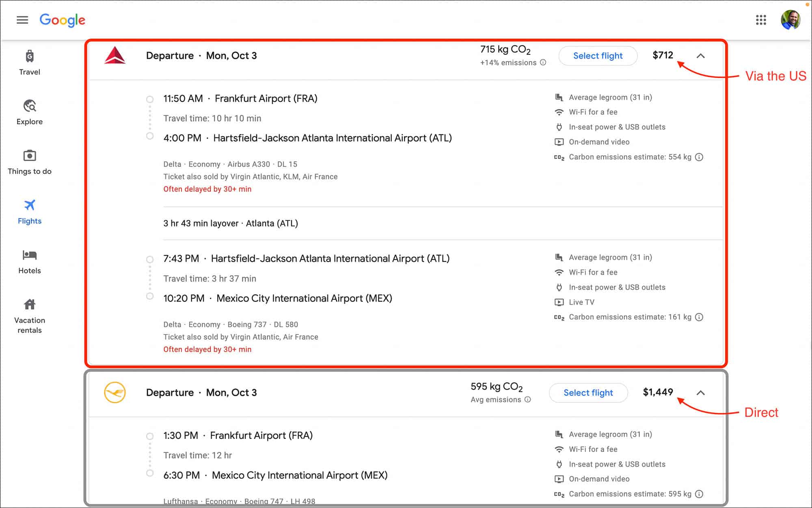This screenshot has height=508, width=812.
Task: Click the legroom icon for Lufthansa flight
Action: [559, 434]
